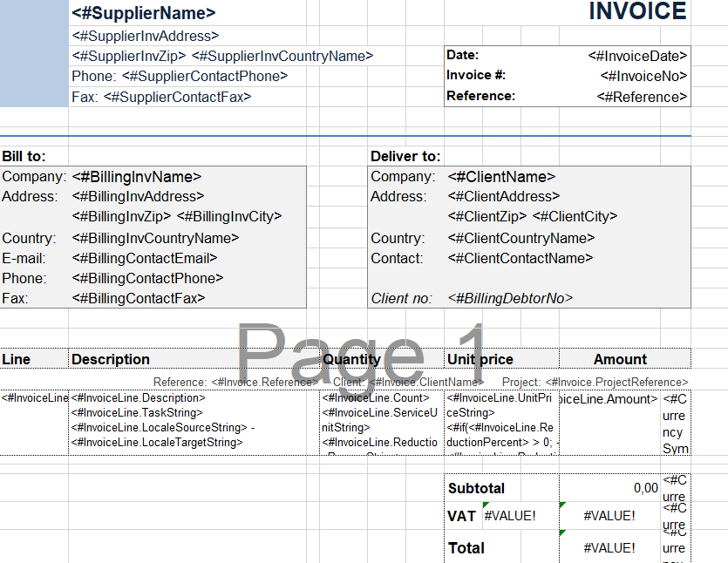
Task: Select the <#BillingInvName> company cell
Action: 136,177
